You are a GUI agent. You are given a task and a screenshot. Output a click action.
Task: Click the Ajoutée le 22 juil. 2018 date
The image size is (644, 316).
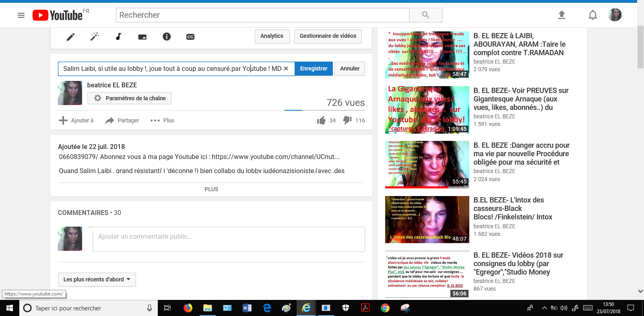tap(91, 147)
